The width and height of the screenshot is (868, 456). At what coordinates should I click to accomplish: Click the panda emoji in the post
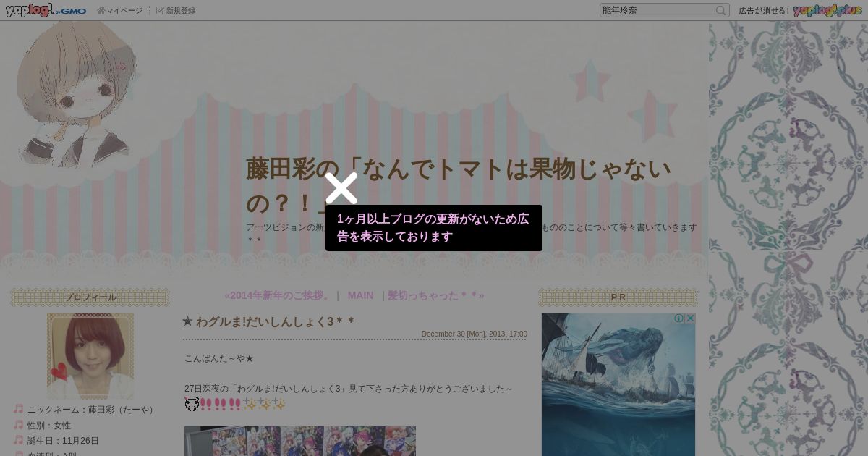pos(192,404)
